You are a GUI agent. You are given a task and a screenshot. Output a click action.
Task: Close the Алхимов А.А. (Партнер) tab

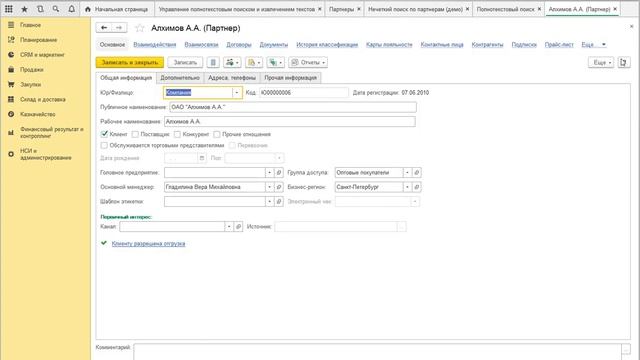615,9
